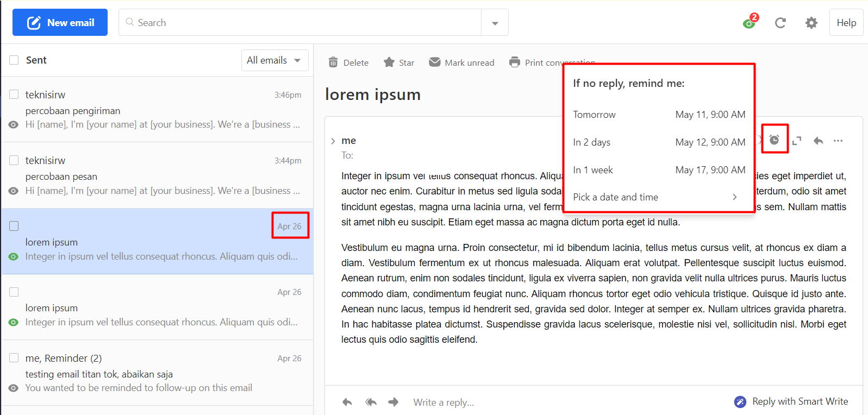Check the box for the 3:46pm teknisirw email

tap(14, 95)
